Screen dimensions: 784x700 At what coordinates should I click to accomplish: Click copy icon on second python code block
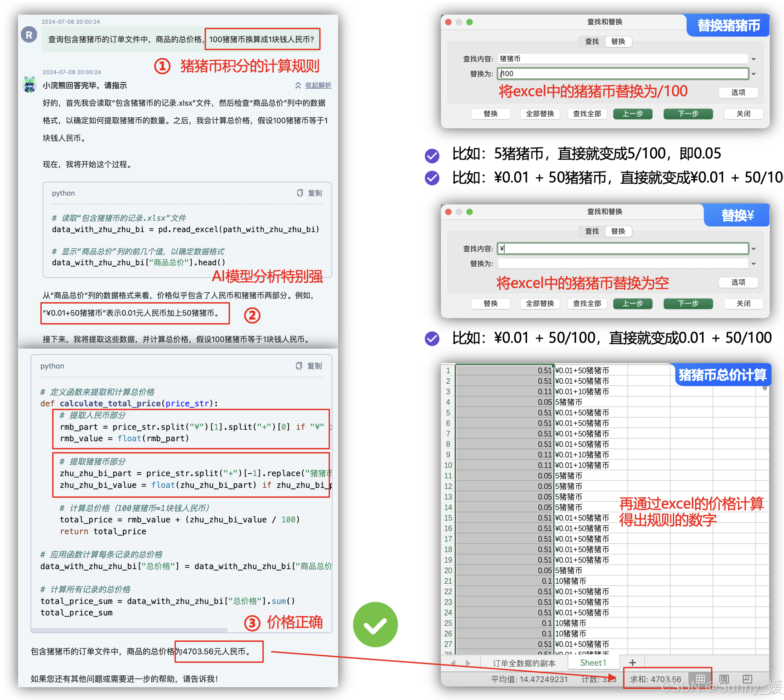[x=299, y=366]
